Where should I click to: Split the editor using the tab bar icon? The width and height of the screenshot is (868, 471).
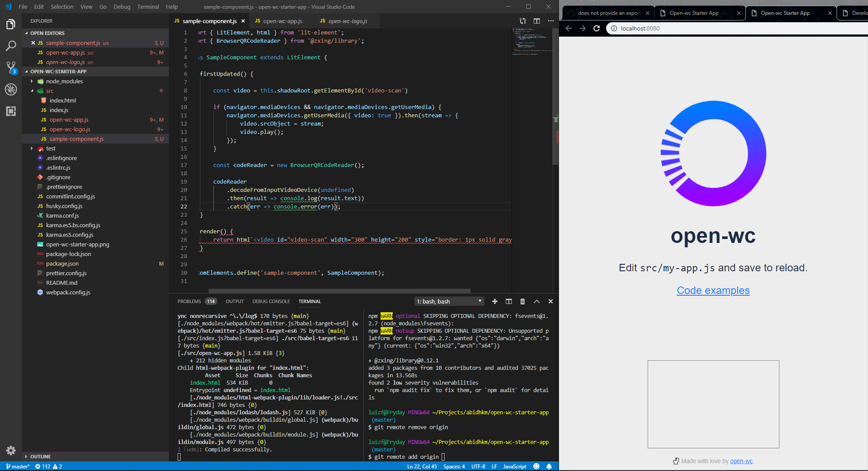click(x=536, y=20)
